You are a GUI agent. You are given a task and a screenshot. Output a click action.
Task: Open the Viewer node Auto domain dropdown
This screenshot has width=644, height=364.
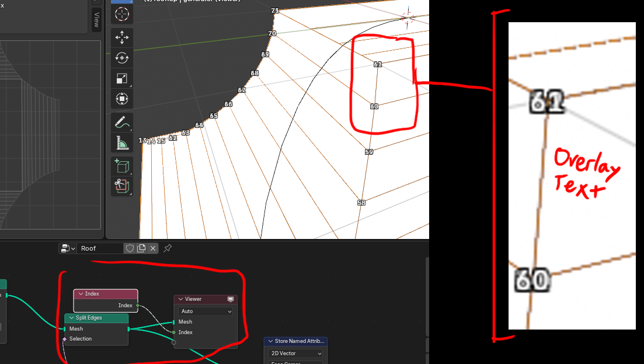pyautogui.click(x=206, y=311)
